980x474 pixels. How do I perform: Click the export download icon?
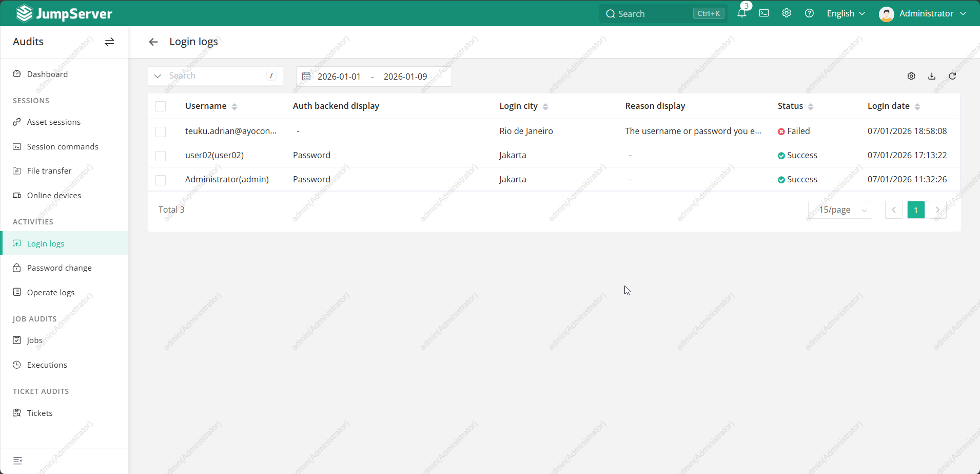pyautogui.click(x=932, y=76)
